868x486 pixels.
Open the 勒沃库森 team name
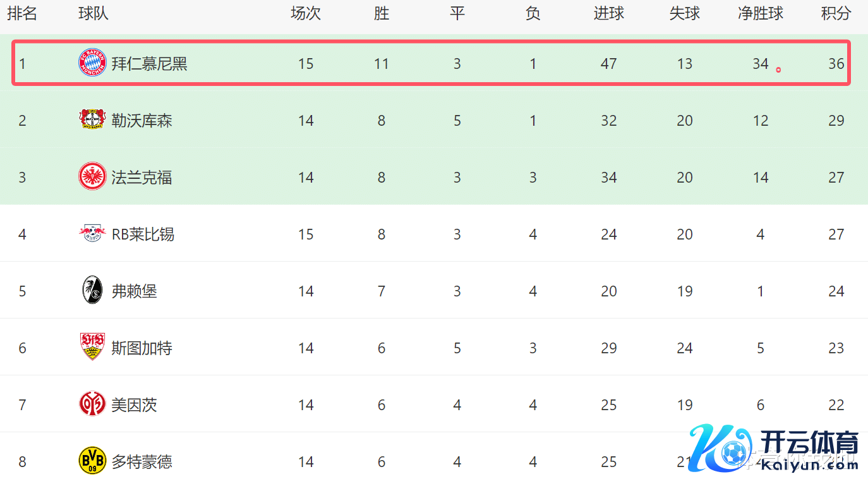[x=142, y=121]
